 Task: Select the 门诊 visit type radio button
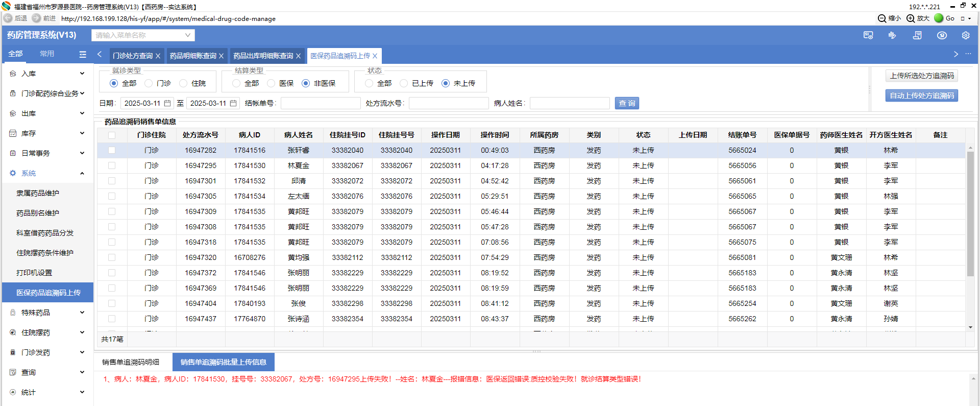pos(149,83)
